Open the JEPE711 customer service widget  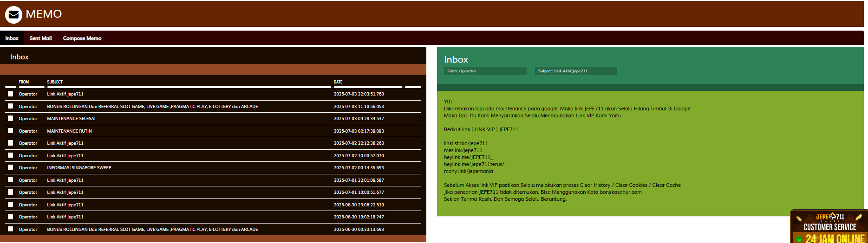(x=829, y=226)
